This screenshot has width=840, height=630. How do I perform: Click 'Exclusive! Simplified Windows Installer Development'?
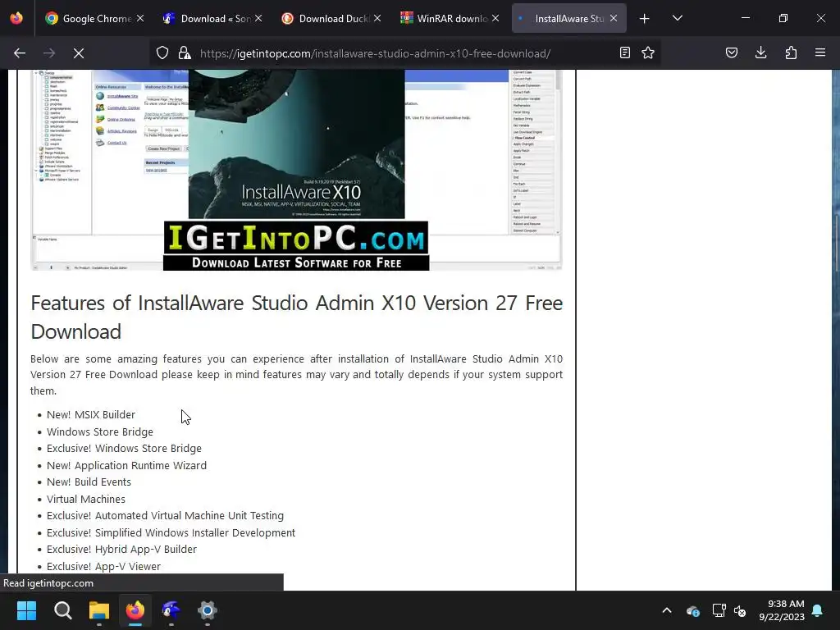click(171, 533)
